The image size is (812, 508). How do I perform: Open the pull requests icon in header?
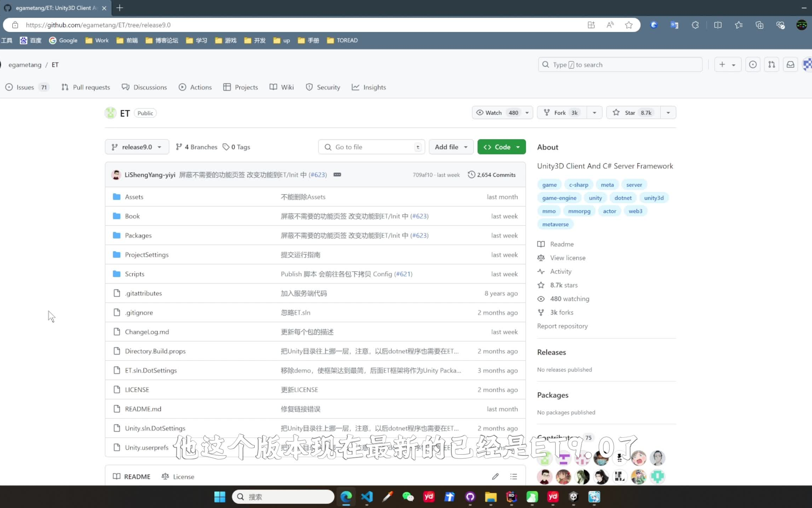pyautogui.click(x=771, y=65)
